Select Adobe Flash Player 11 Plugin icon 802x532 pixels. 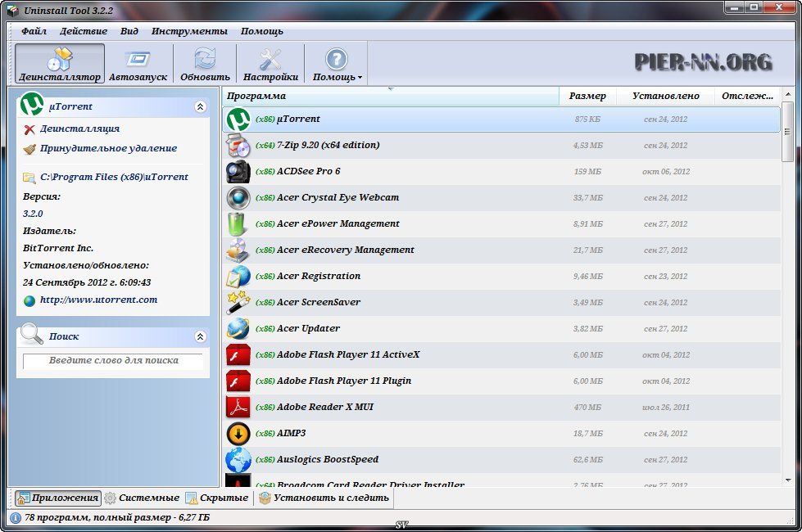[238, 381]
